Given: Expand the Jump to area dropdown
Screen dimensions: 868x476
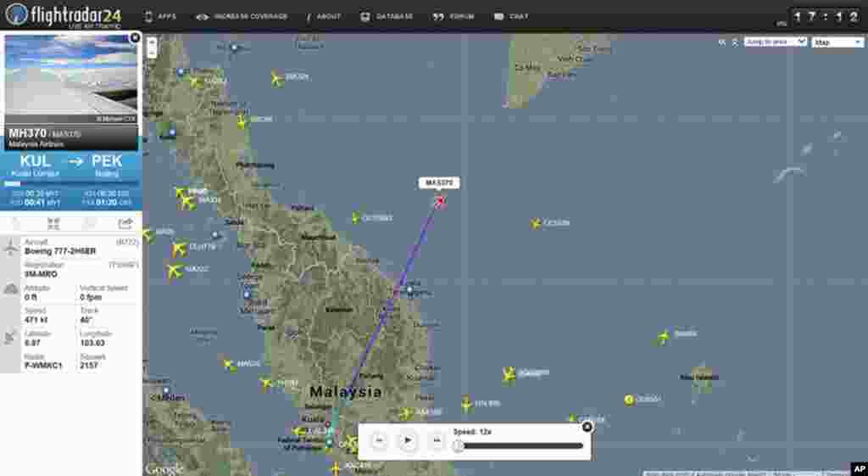Looking at the screenshot, I should coord(775,42).
